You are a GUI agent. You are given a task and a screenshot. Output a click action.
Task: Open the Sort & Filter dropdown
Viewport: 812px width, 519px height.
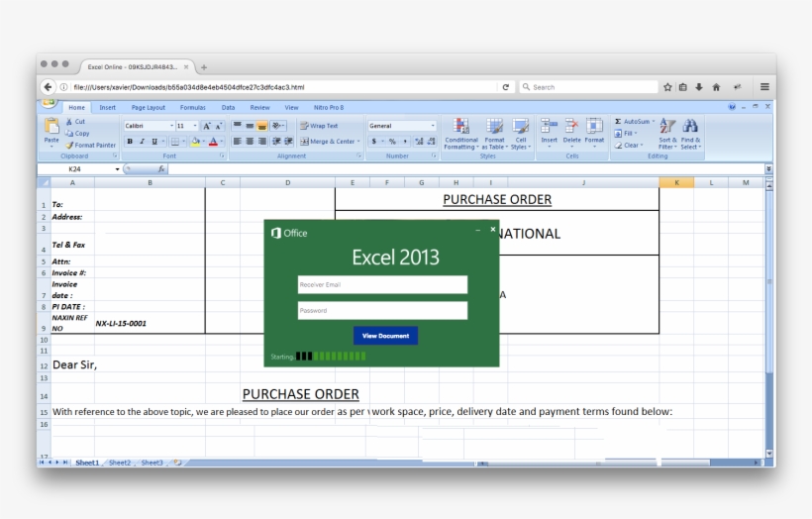pyautogui.click(x=667, y=134)
